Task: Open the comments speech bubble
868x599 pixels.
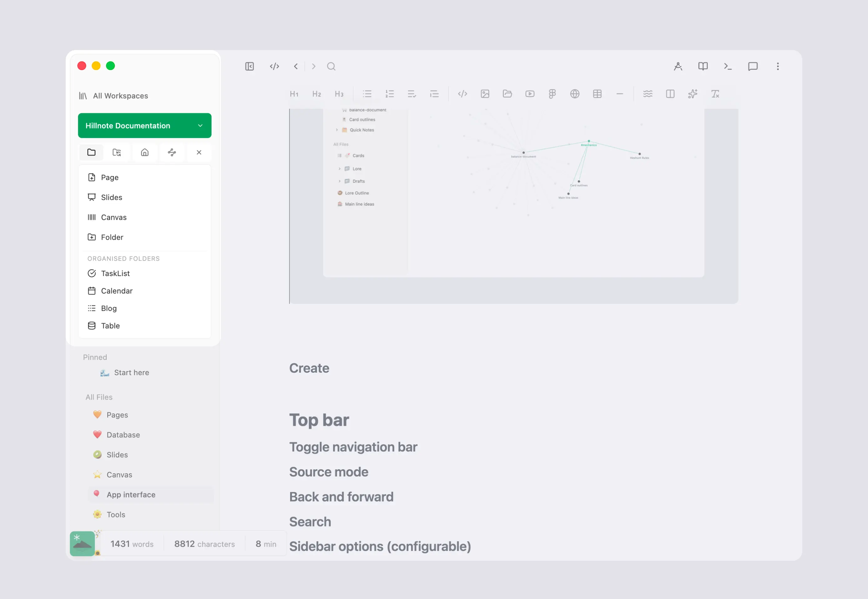Action: point(753,66)
